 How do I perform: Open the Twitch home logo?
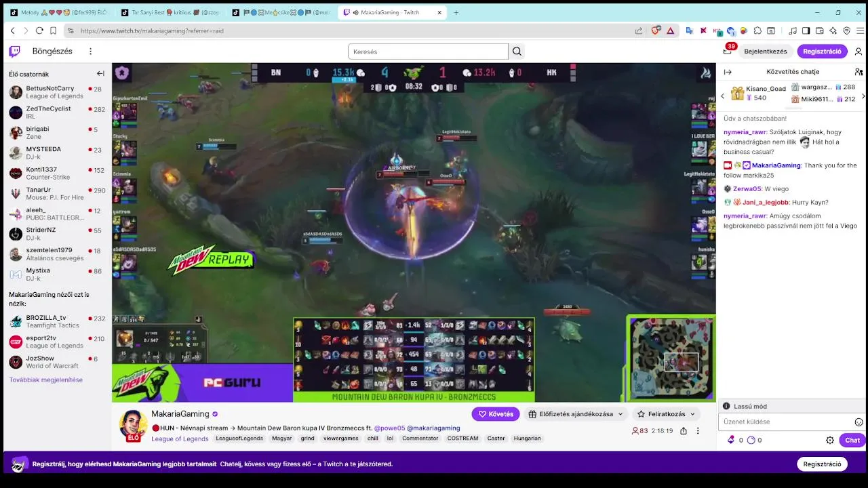14,52
